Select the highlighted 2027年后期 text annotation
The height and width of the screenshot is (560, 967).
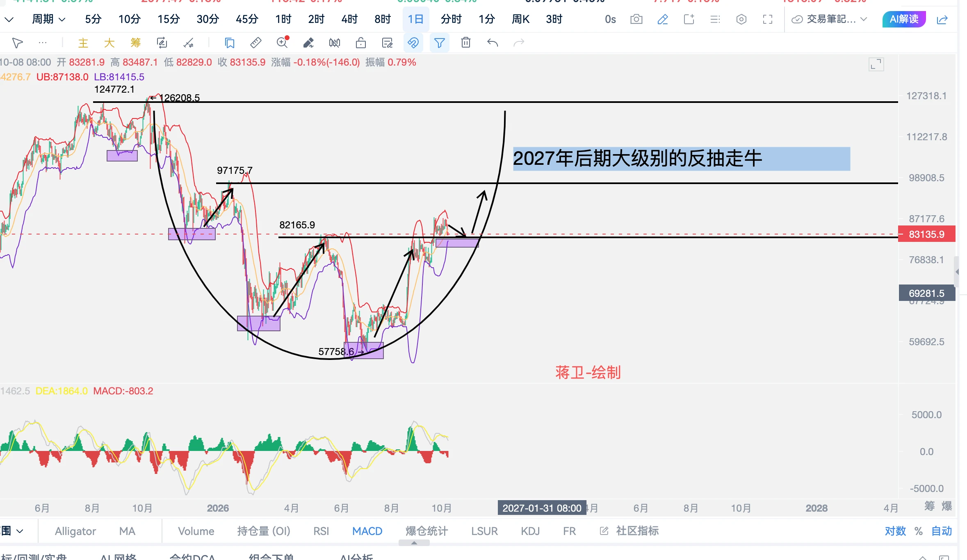coord(681,159)
